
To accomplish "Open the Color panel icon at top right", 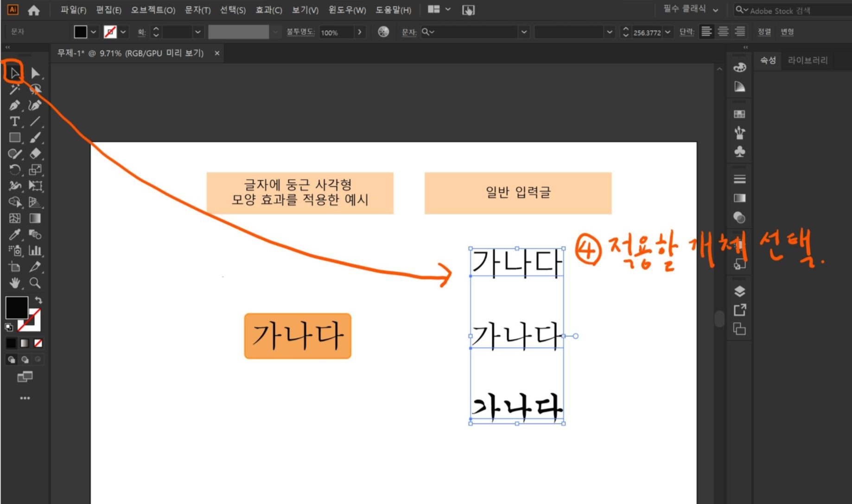I will pos(740,67).
